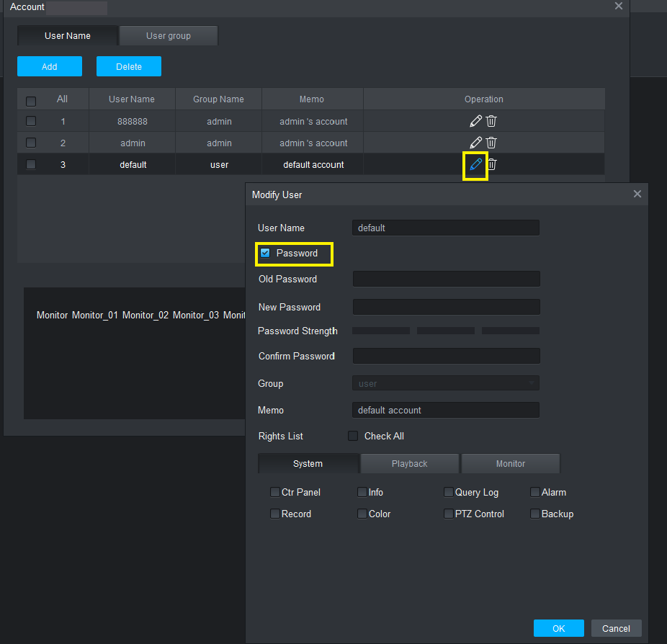Cancel the Modify User dialog

coord(616,628)
